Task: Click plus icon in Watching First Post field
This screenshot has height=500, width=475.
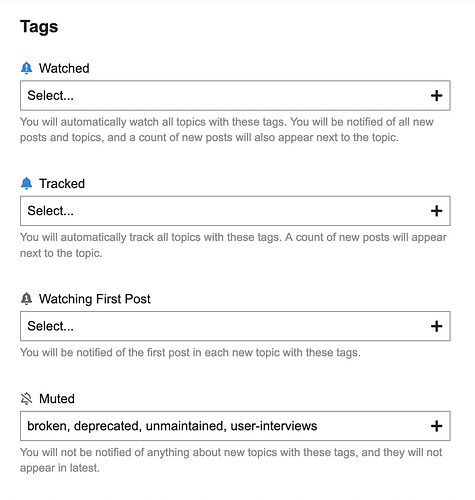Action: coord(436,326)
